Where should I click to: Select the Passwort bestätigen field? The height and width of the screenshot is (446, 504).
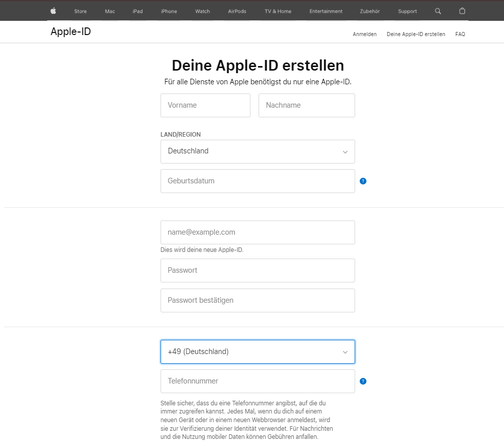point(258,300)
